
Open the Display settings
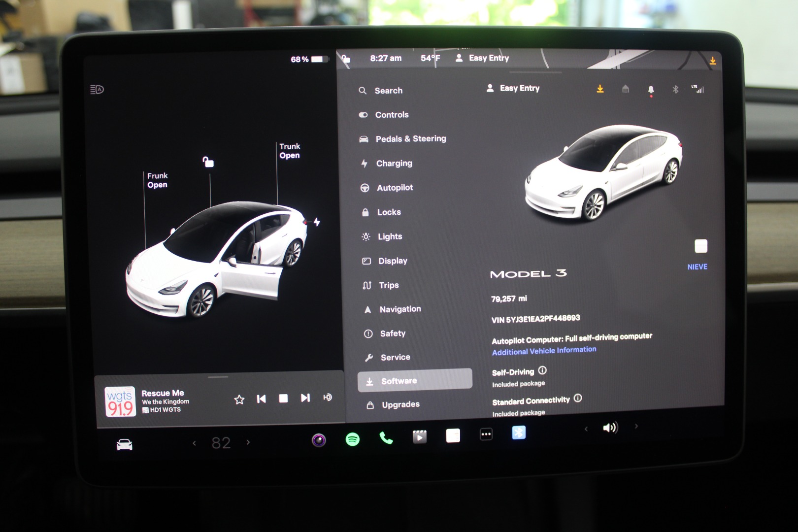pos(385,261)
